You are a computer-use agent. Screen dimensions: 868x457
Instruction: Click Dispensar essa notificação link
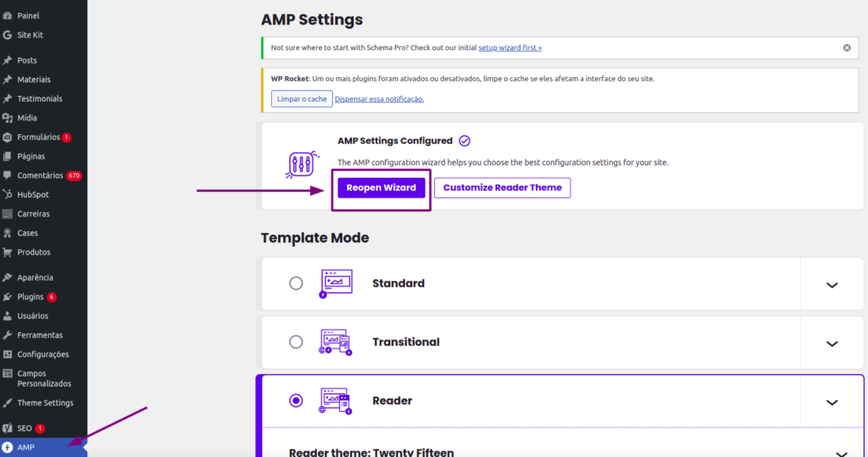point(379,99)
